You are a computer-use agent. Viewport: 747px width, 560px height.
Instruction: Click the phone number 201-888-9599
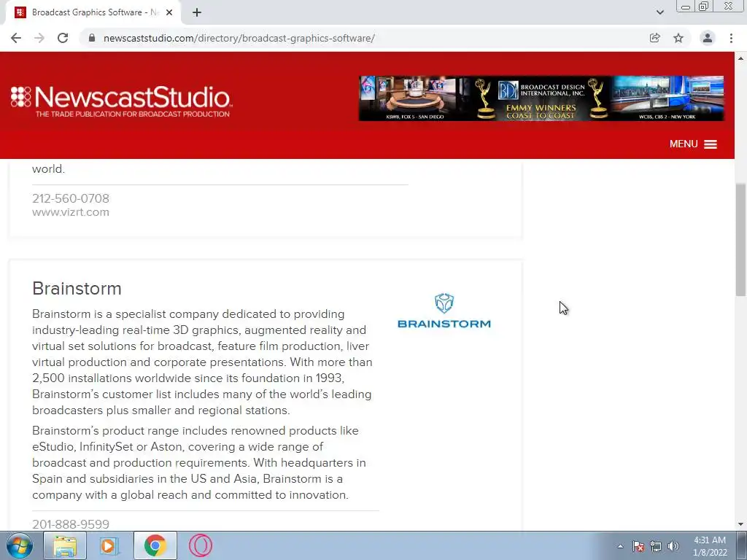(71, 524)
